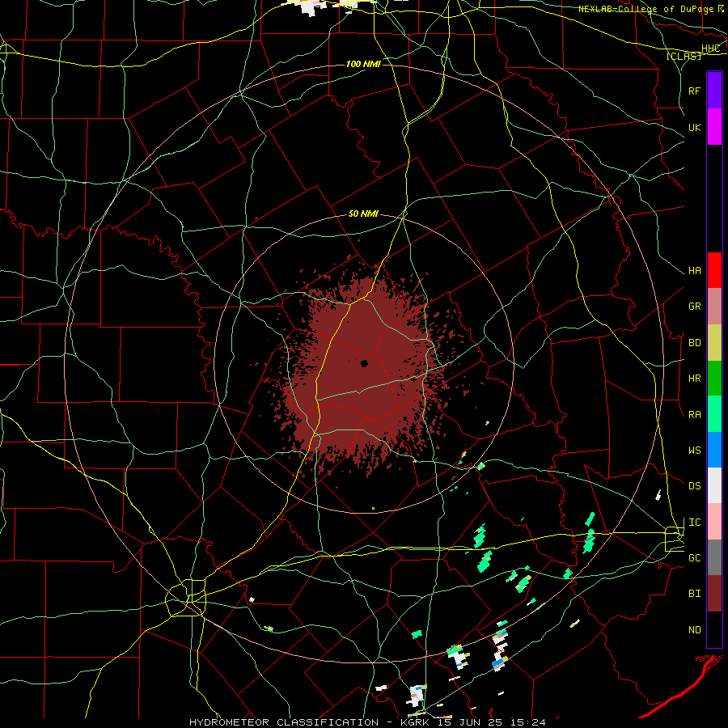This screenshot has height=728, width=728.
Task: Click the RF purple legend color swatch
Action: 714,91
